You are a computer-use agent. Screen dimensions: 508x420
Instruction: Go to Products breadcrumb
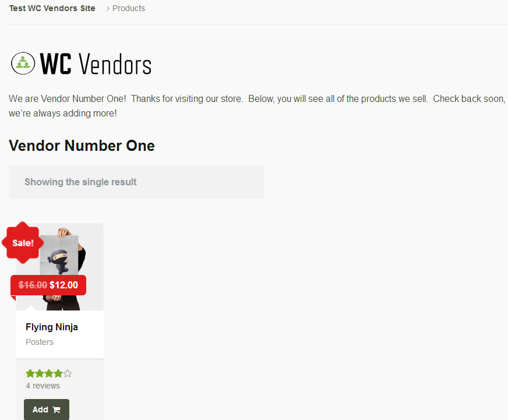[129, 8]
